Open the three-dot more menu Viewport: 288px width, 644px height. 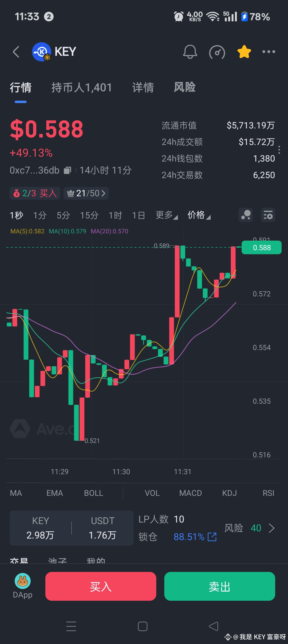coord(269,52)
